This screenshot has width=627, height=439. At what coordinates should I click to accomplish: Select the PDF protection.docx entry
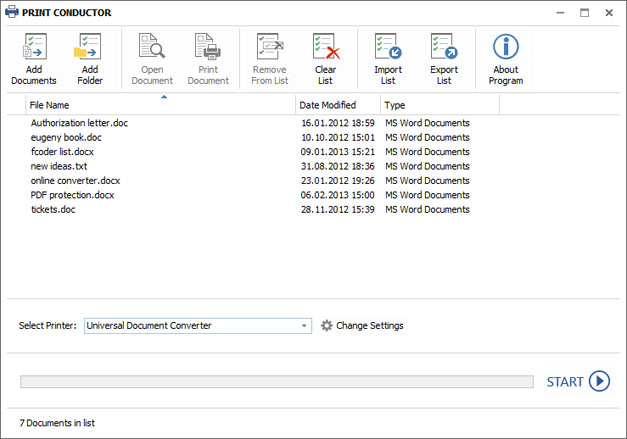pyautogui.click(x=72, y=195)
